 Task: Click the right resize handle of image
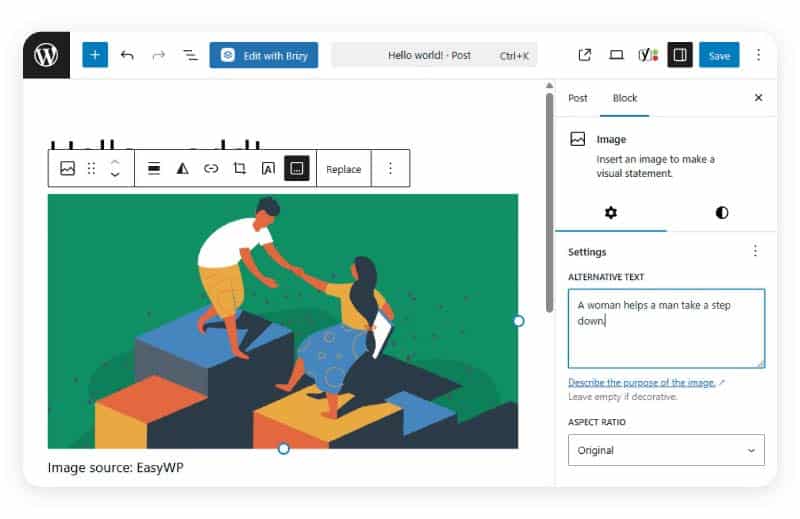518,321
